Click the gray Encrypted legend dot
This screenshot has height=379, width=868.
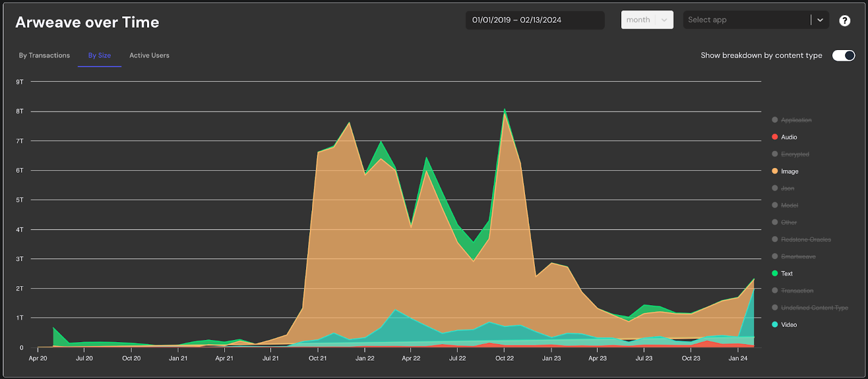[775, 154]
